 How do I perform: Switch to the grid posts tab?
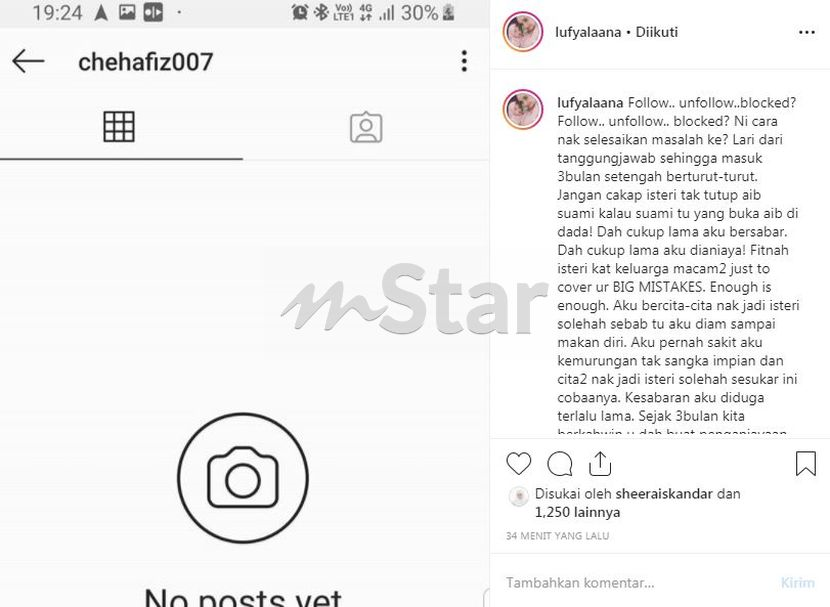pos(119,126)
